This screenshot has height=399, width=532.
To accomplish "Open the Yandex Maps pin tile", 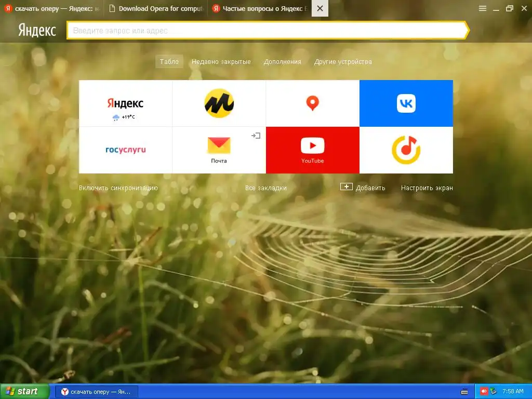I will [312, 103].
